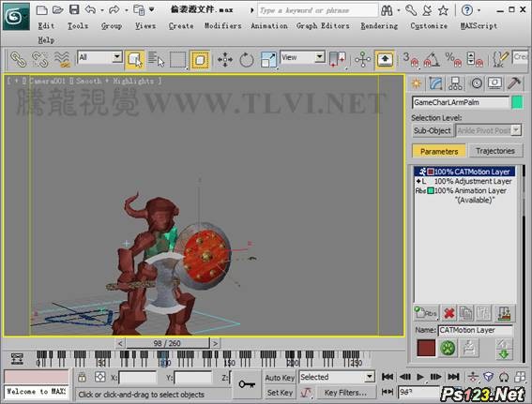The height and width of the screenshot is (404, 532).
Task: Select the Unlink Selection tool
Action: 40,59
